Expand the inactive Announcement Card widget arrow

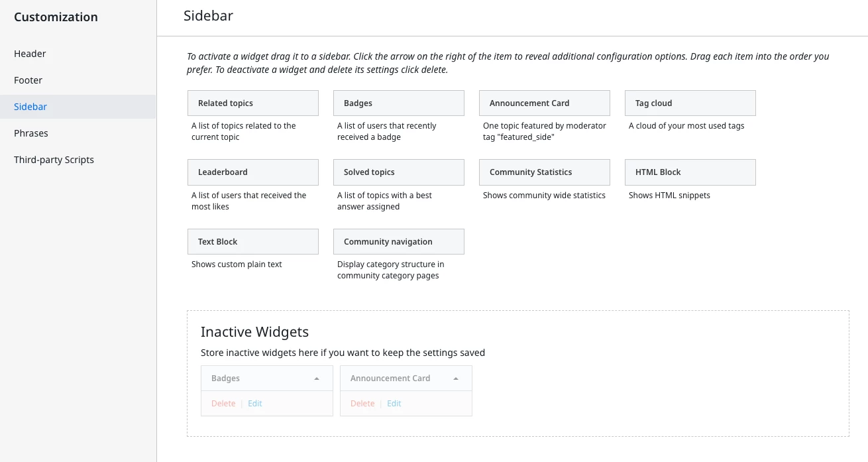456,378
